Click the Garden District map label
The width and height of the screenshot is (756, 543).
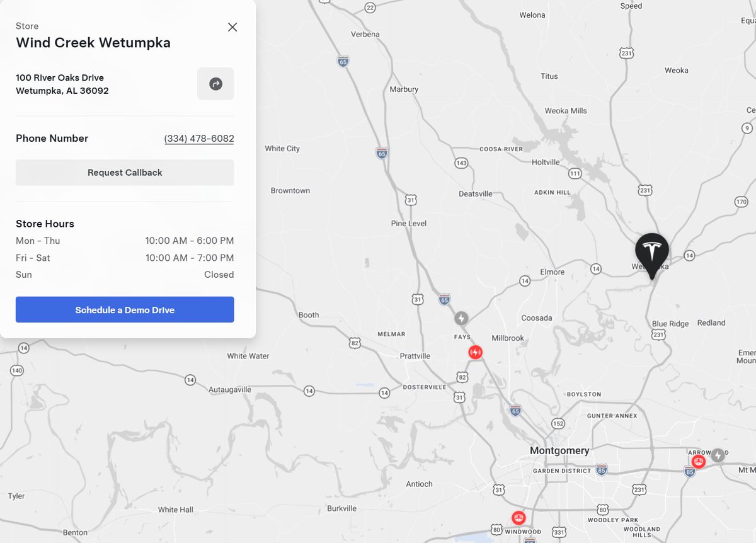pyautogui.click(x=562, y=471)
